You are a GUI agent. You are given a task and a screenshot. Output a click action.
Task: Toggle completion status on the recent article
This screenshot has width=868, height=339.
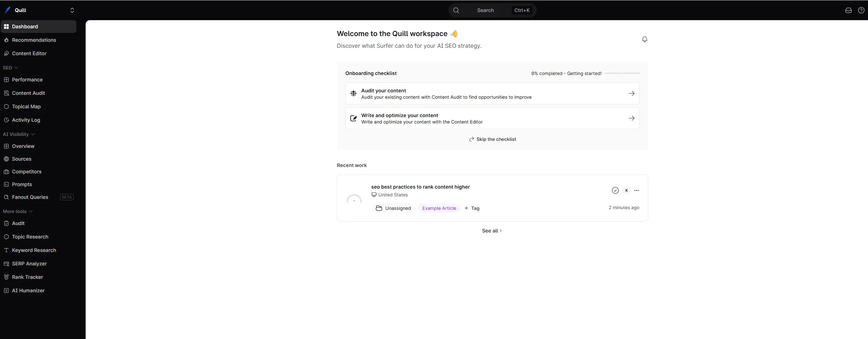(615, 190)
